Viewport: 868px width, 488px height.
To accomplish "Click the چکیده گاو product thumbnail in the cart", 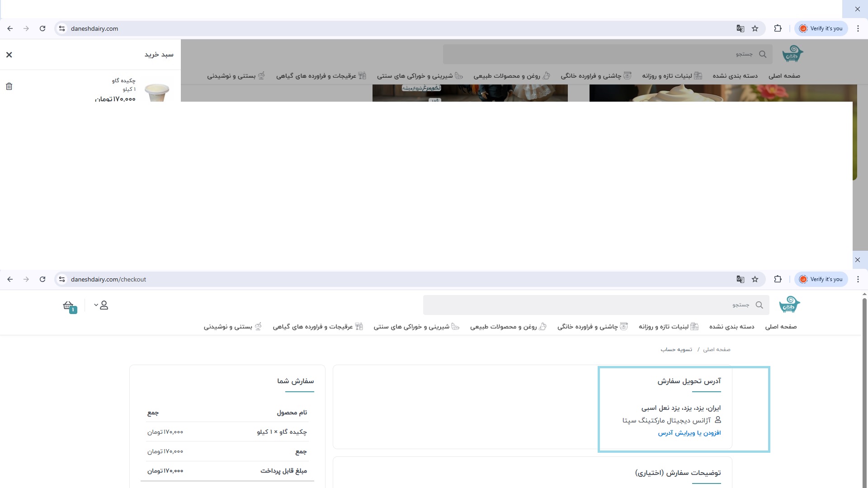I will pos(157,92).
